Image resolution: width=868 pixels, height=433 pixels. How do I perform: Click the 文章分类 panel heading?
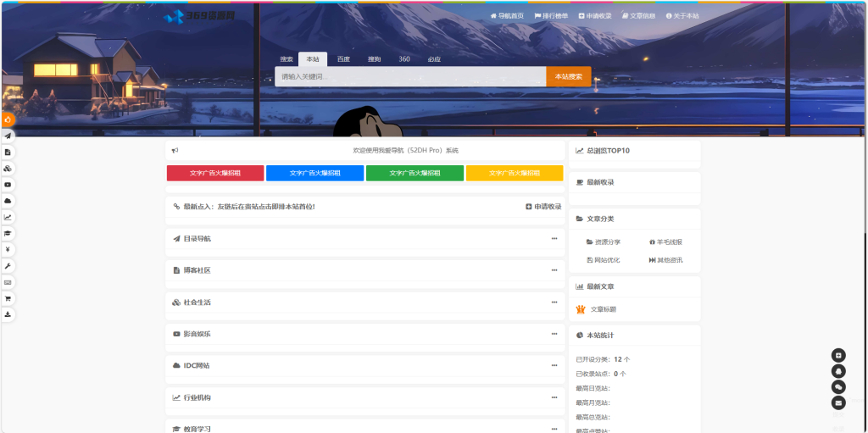click(600, 219)
